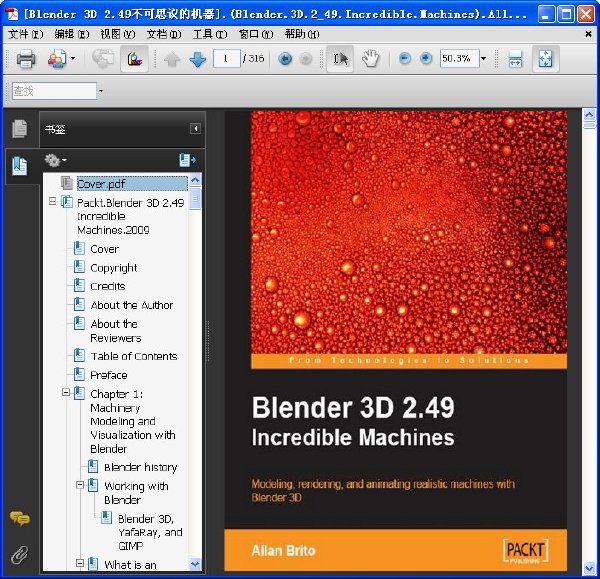Open the 文件 (File) menu
The width and height of the screenshot is (600, 579).
pos(26,34)
